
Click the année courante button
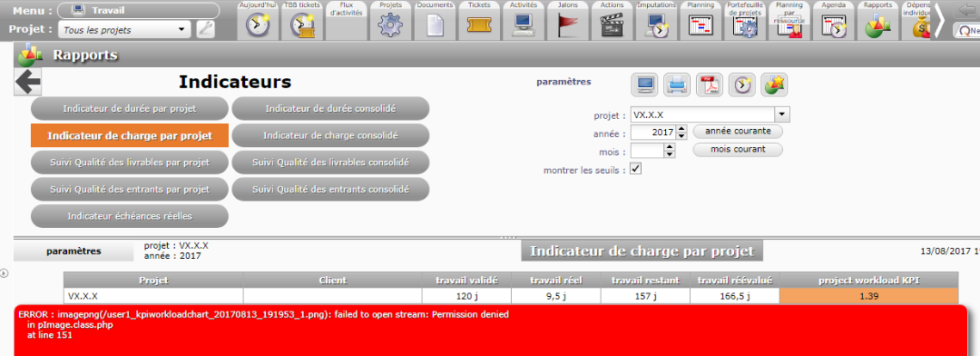tap(738, 132)
